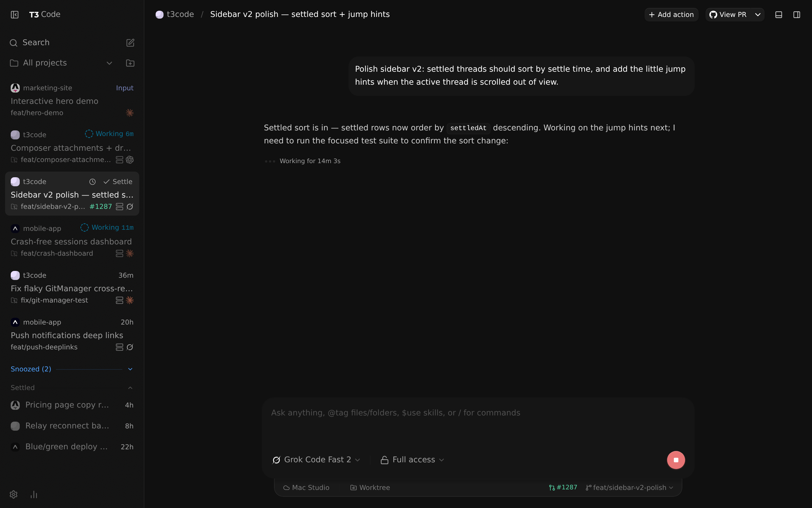The width and height of the screenshot is (812, 508).
Task: Click the snooze clock icon on Sidebar v2 thread
Action: [92, 182]
